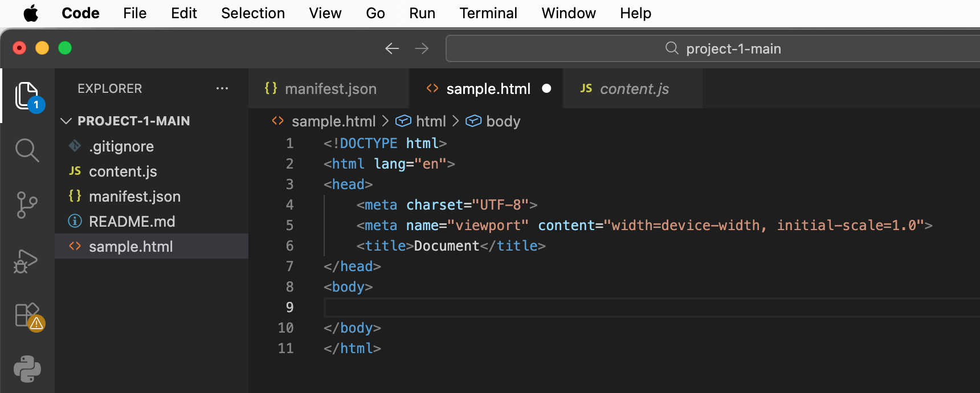Switch to the content.js tab
Screen dimensions: 980x393
634,89
